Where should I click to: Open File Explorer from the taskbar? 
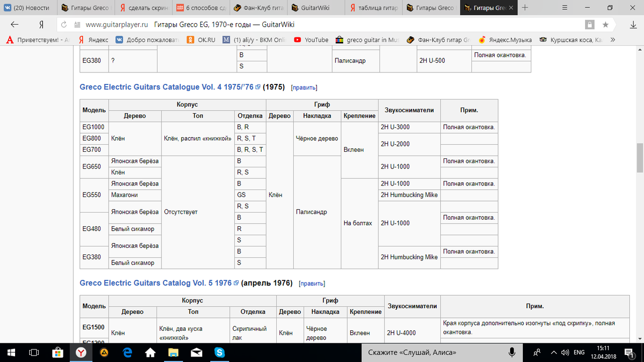click(173, 352)
